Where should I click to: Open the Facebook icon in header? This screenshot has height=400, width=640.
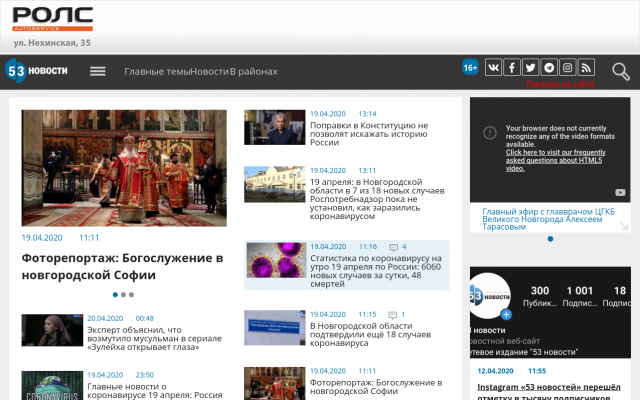512,67
